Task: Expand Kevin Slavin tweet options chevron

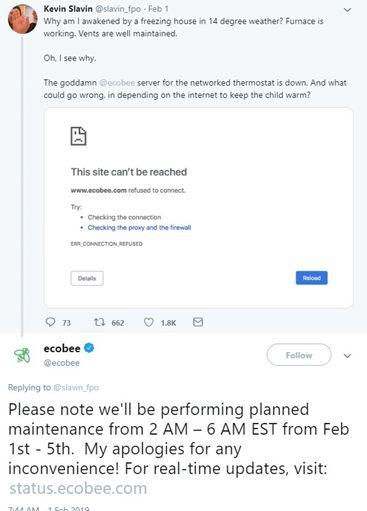Action: point(347,10)
